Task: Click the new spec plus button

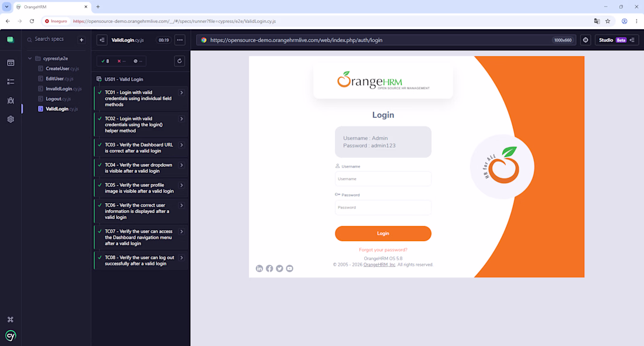Action: [81, 40]
